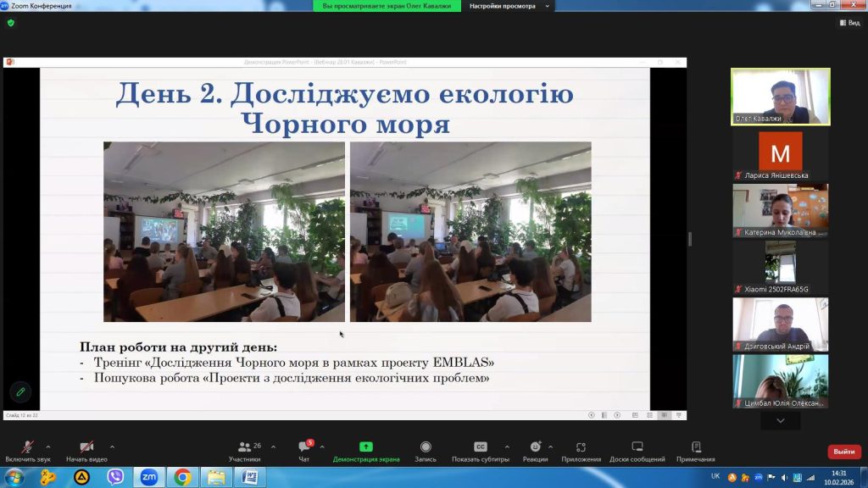Open Google Chrome from the taskbar
This screenshot has width=868, height=488.
[x=181, y=477]
